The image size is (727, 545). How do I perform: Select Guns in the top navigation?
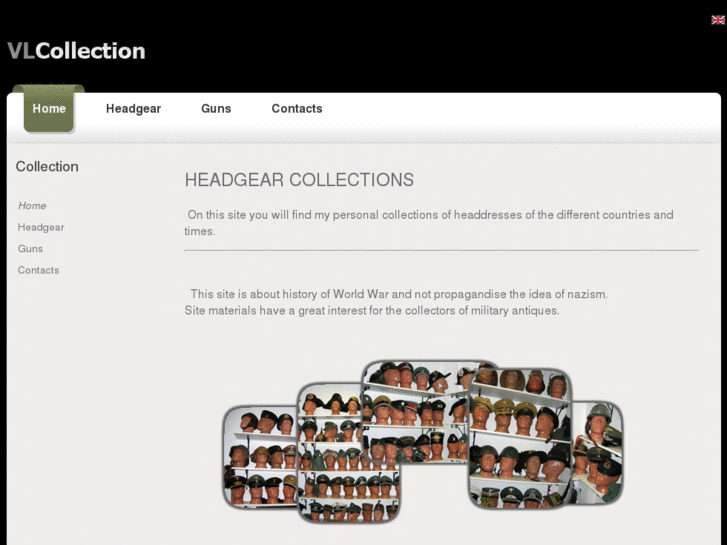[216, 109]
